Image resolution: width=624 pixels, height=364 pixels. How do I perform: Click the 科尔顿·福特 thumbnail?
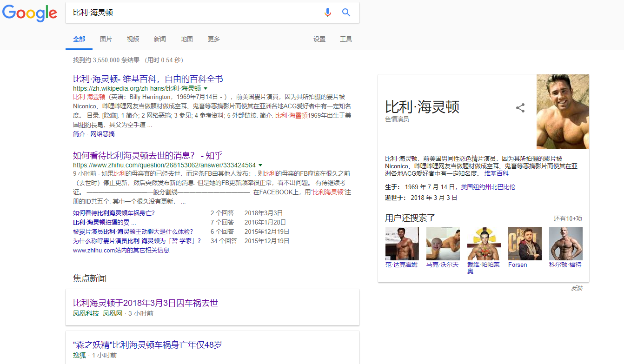565,243
